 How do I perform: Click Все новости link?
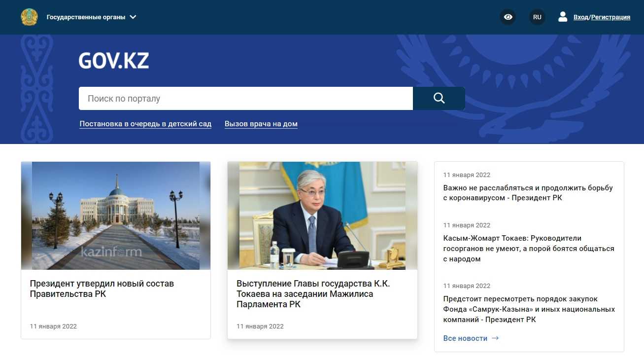click(465, 338)
